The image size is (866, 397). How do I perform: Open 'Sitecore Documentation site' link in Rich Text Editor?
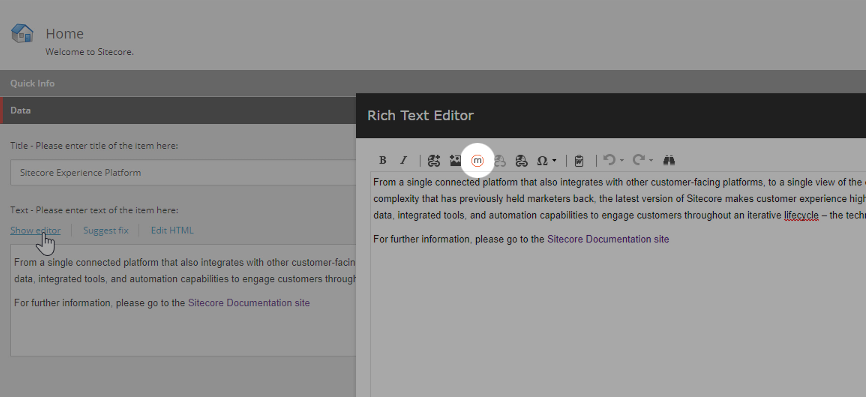(608, 239)
